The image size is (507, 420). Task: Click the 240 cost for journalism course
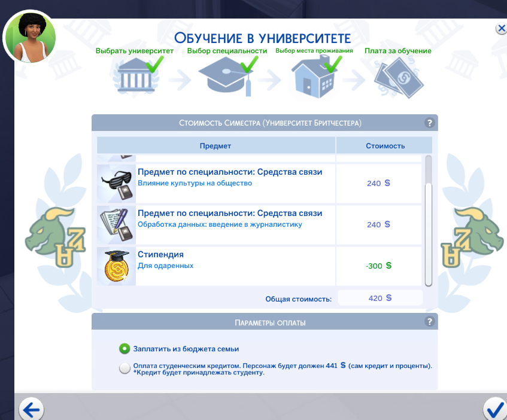pos(379,224)
